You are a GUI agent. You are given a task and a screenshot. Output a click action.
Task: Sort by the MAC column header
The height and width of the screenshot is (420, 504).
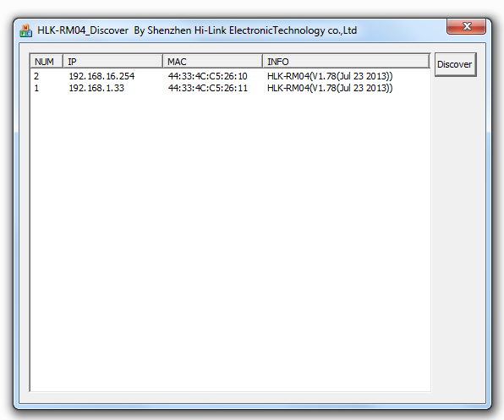click(x=213, y=62)
